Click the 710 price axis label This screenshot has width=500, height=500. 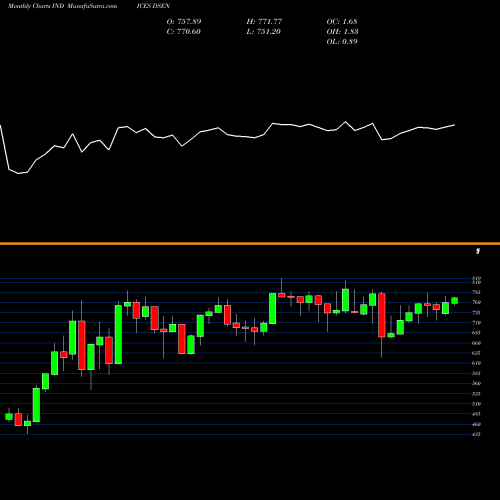point(477,323)
